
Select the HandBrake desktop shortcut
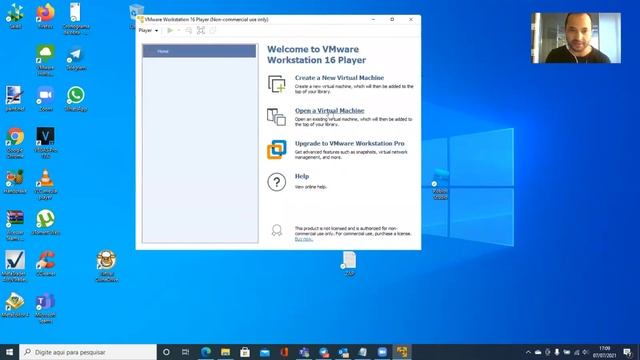click(15, 182)
